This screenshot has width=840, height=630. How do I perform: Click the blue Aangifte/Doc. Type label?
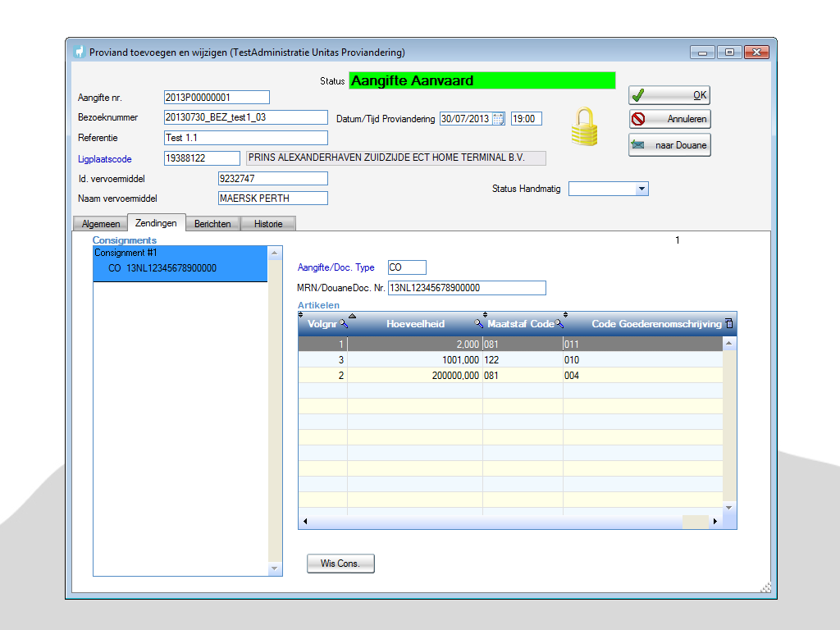pyautogui.click(x=336, y=267)
